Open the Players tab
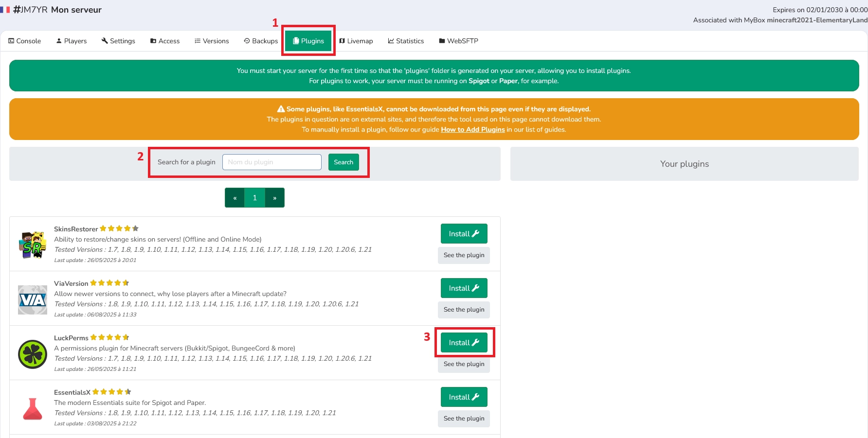This screenshot has width=868, height=438. pyautogui.click(x=72, y=41)
